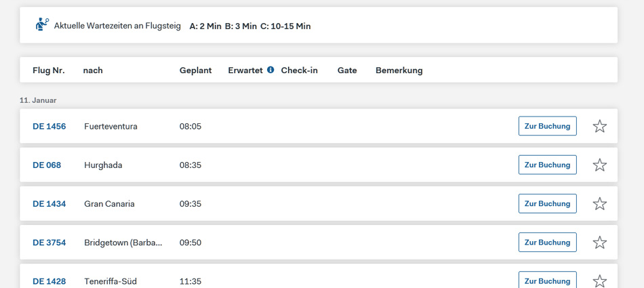Mark flight DE 3754 as favorite
644x288 pixels.
[x=600, y=242]
